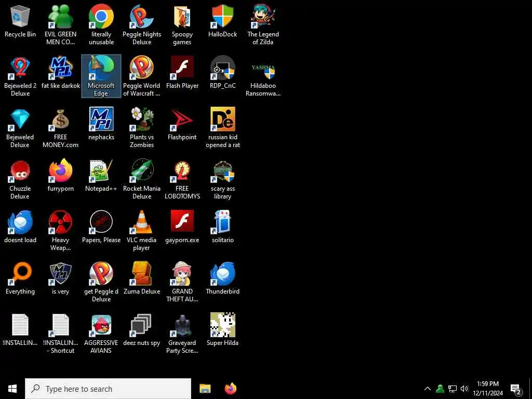Click the Graveyard Party Screensaver icon
Screen dimensions: 532x399
pos(182,325)
